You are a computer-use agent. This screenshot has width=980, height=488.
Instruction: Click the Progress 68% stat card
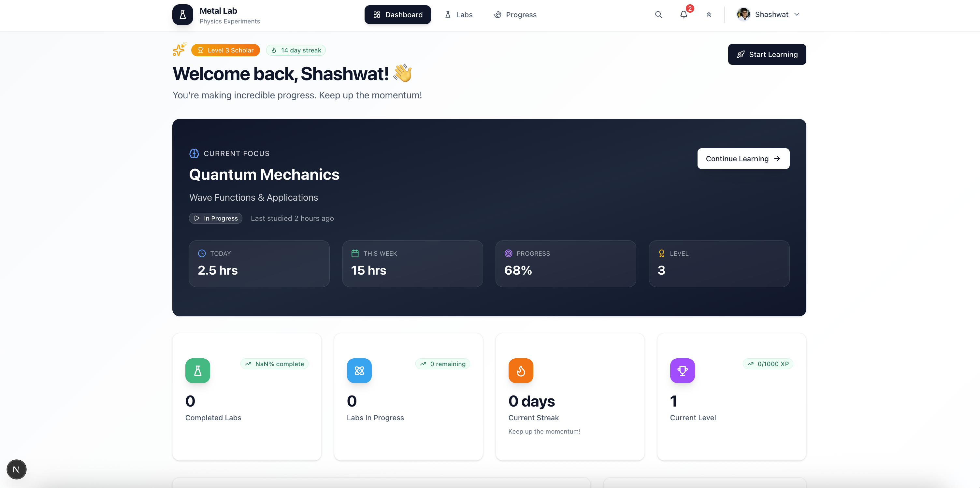(565, 263)
